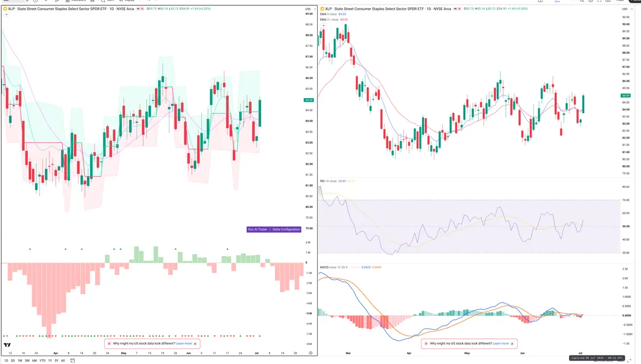Click Oco AI Trader Delta Configuration badge
This screenshot has height=364, width=641.
pyautogui.click(x=273, y=229)
